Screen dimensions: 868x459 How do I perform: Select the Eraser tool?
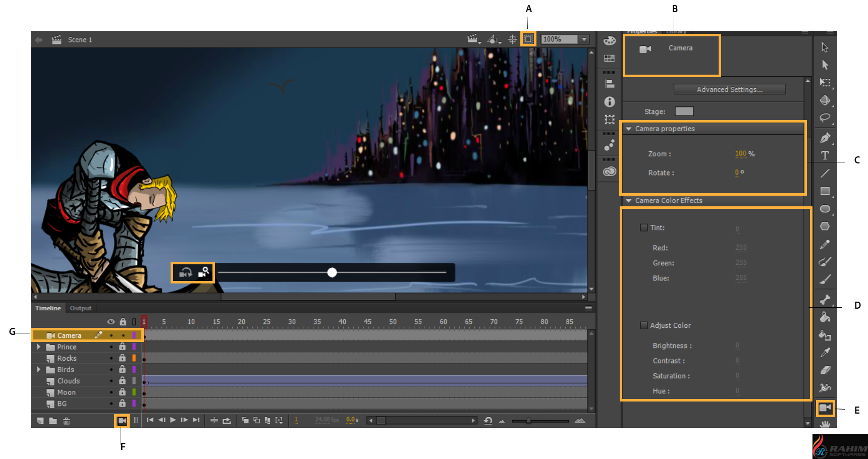click(825, 370)
